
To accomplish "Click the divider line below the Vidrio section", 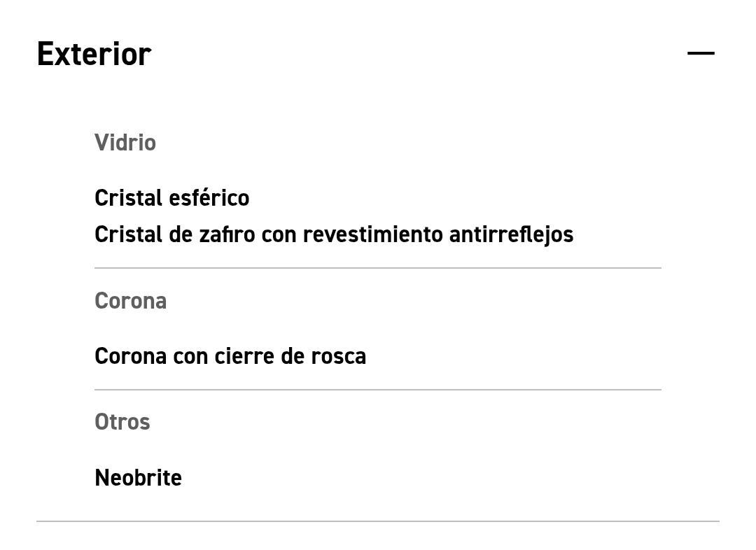I will click(378, 268).
